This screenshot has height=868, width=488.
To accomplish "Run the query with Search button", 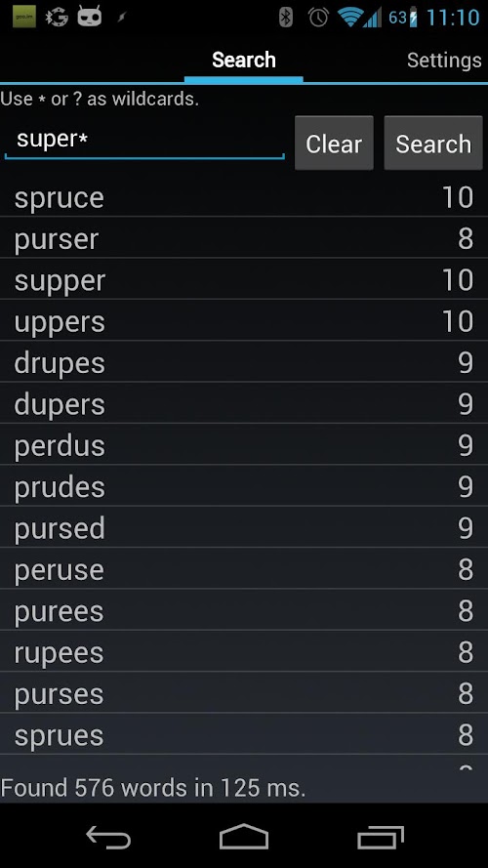I will [x=433, y=144].
